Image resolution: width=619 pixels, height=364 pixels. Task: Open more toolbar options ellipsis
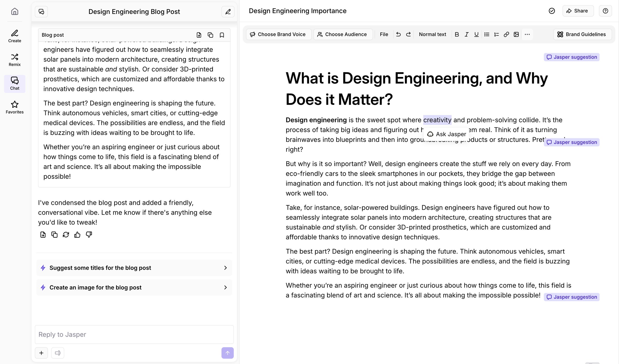[x=527, y=34]
